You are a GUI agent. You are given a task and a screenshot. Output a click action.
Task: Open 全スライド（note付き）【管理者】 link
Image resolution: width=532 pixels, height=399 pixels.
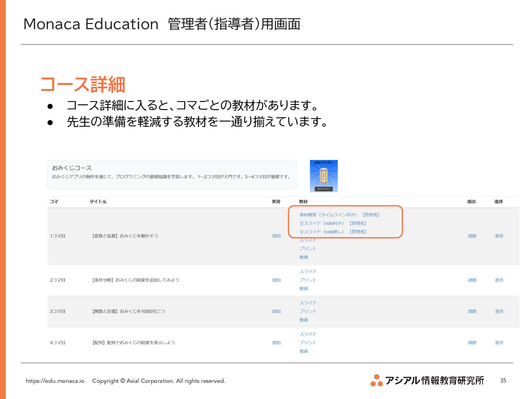tap(333, 223)
